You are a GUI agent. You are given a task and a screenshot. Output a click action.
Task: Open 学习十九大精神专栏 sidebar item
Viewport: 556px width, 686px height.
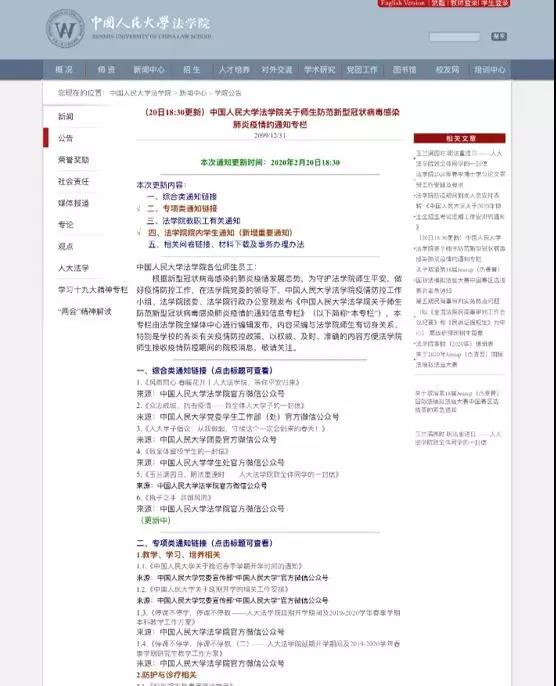click(93, 290)
